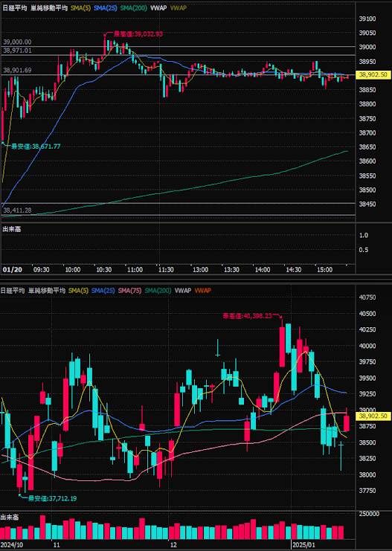The image size is (392, 551).
Task: Click the 10:00 time axis label
Action: click(73, 270)
